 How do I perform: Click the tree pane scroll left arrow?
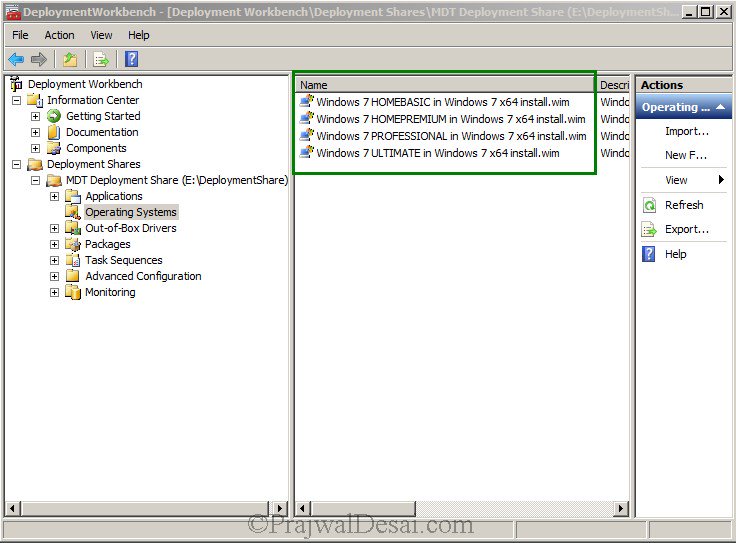(x=12, y=508)
